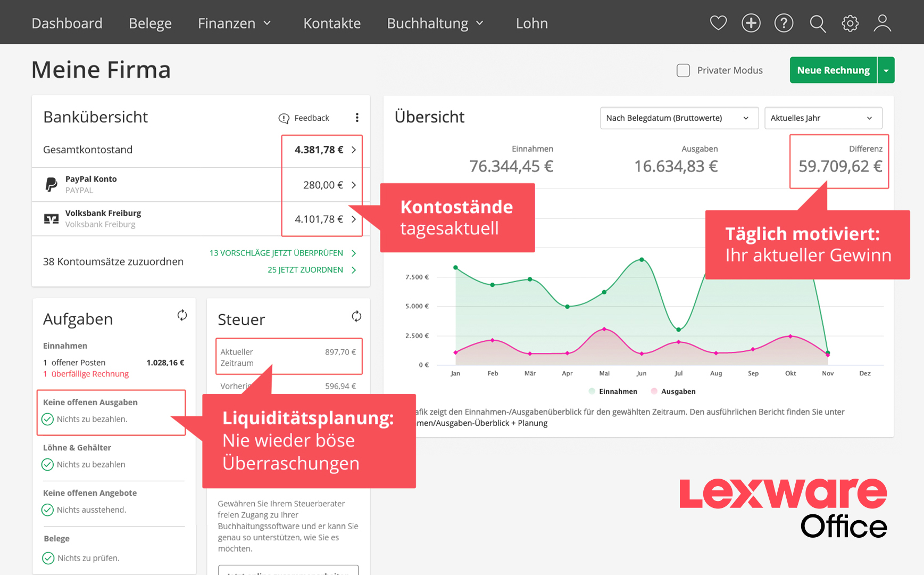Screen dimensions: 924x575
Task: Click the plus icon to create new entry
Action: [751, 23]
